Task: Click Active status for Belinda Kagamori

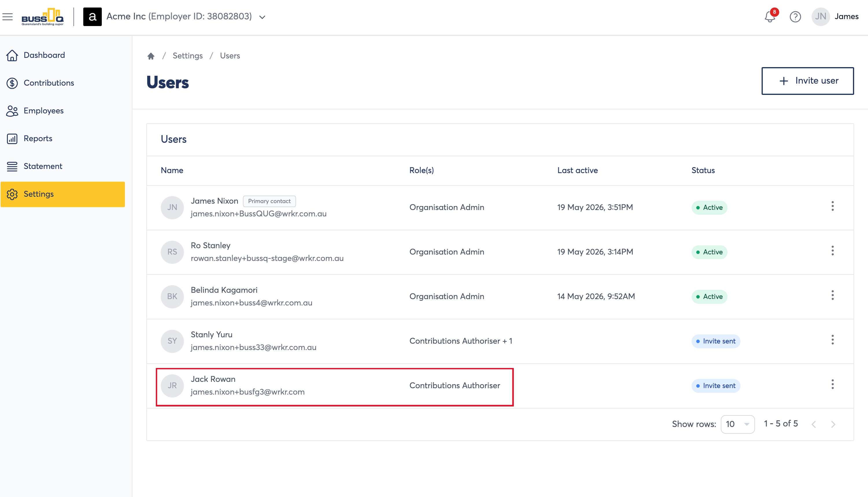Action: click(709, 297)
